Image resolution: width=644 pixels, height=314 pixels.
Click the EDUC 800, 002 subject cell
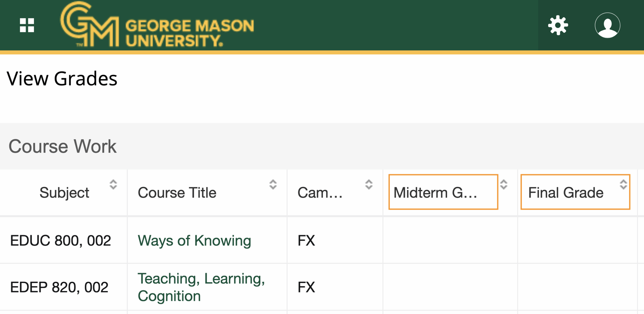pyautogui.click(x=60, y=241)
